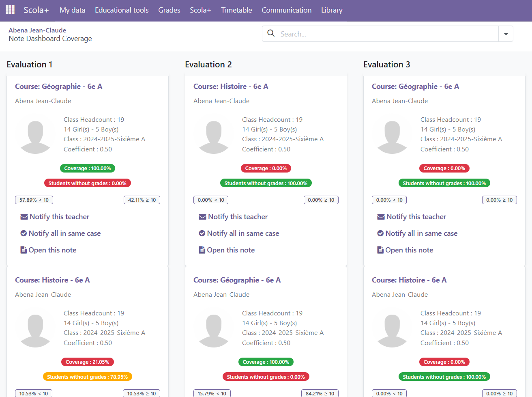Click the 84.21% ≥ 10 badge
Image resolution: width=532 pixels, height=397 pixels.
point(320,393)
